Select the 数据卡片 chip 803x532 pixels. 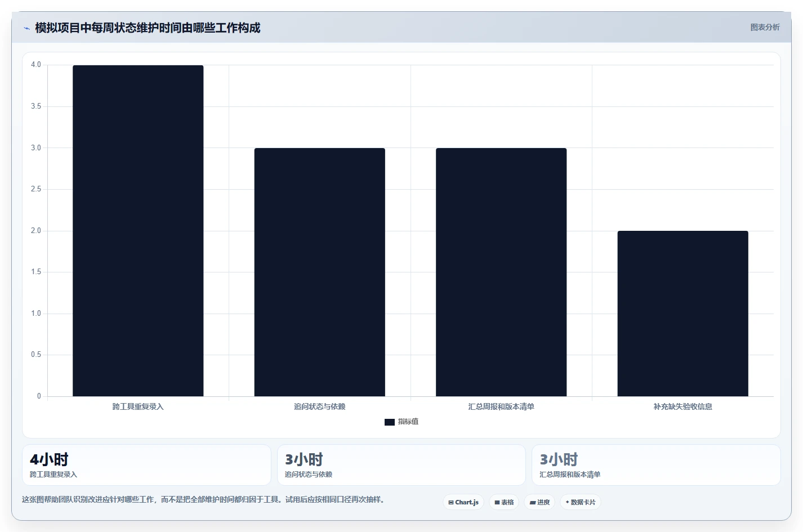point(581,502)
